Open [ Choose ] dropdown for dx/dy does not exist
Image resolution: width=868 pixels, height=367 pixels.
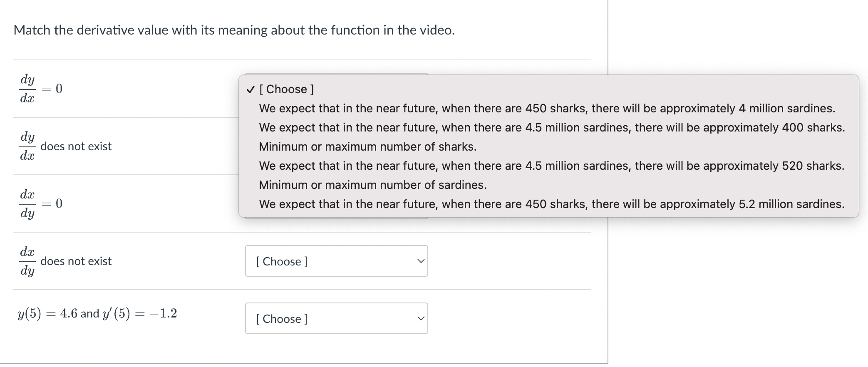tap(336, 261)
